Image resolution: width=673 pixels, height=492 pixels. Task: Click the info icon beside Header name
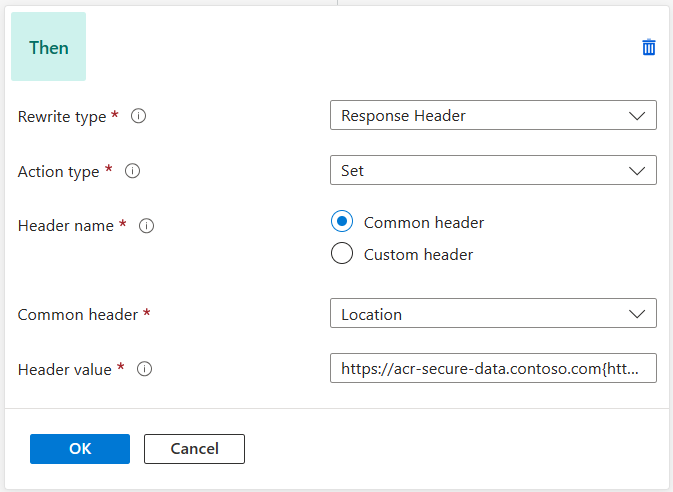(x=146, y=226)
